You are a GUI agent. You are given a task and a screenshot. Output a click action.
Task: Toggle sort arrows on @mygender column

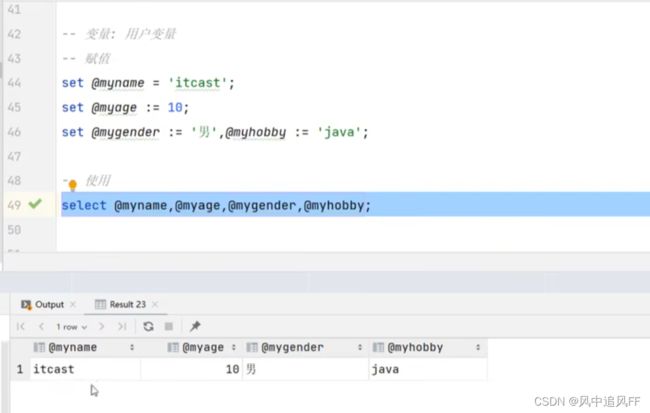click(360, 347)
